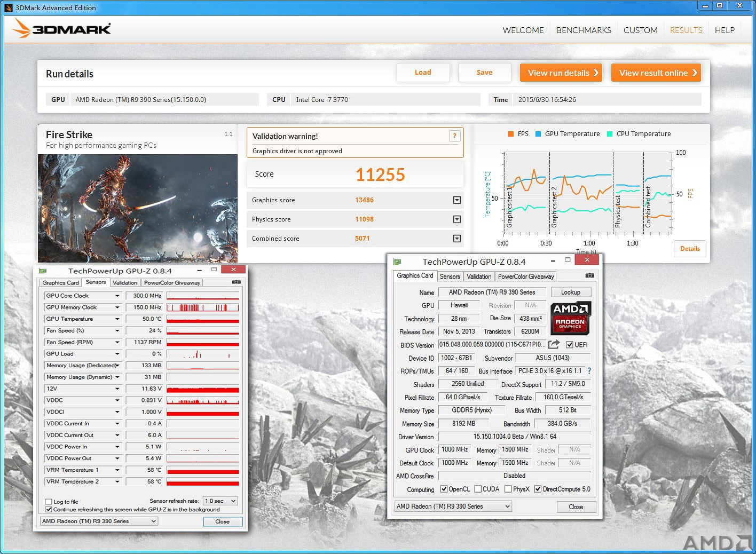Click the GPU Memory Clock sensor graph
Screen dimensions: 756x554
coord(203,307)
